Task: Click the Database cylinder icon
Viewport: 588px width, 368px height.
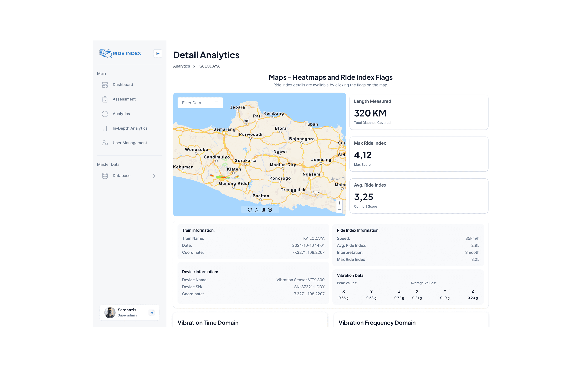Action: tap(105, 176)
